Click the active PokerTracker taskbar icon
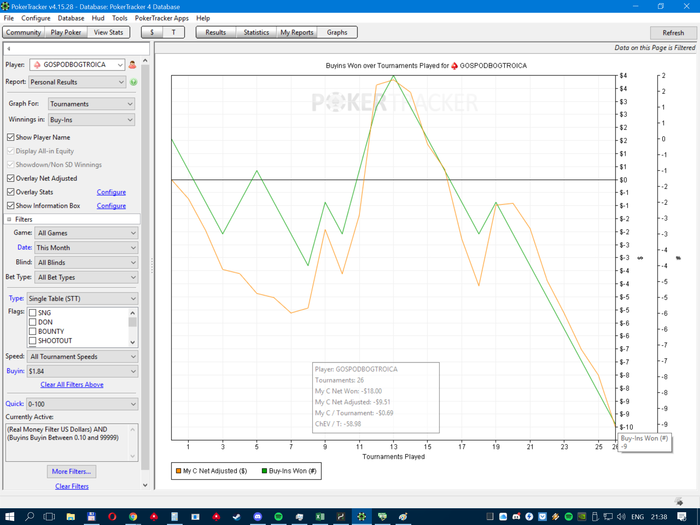Image resolution: width=700 pixels, height=525 pixels. coord(362,517)
